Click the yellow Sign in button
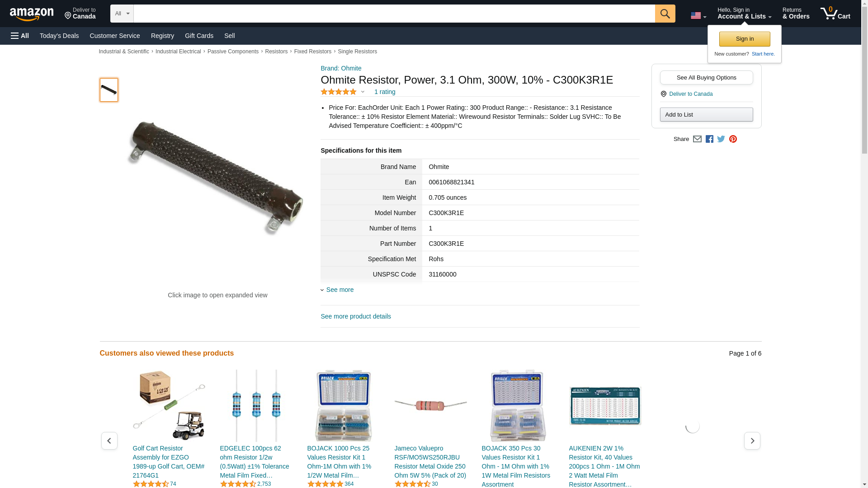868x488 pixels. tap(745, 39)
